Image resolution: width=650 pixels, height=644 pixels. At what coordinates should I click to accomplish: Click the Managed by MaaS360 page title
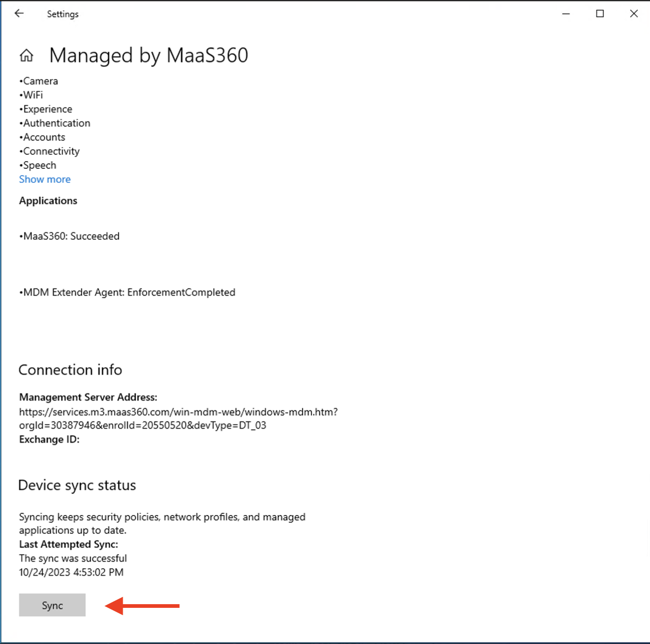coord(149,55)
